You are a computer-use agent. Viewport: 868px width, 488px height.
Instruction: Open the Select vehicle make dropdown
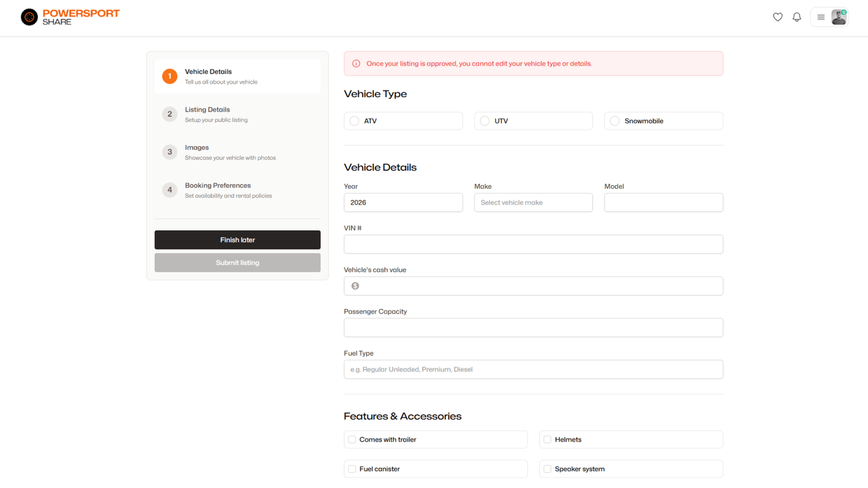[x=533, y=202]
